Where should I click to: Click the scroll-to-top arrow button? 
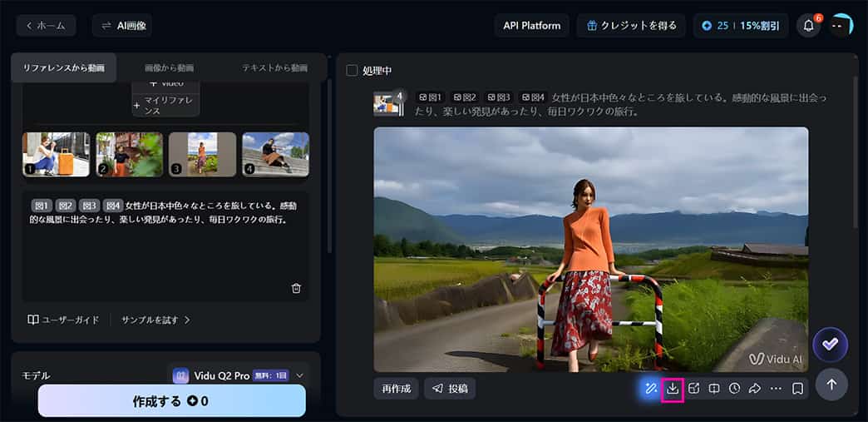[x=831, y=385]
